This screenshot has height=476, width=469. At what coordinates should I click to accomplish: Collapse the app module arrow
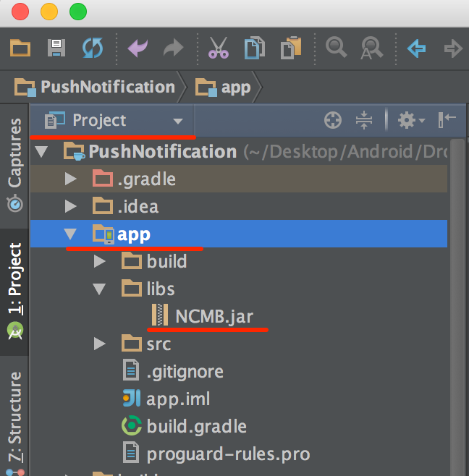point(70,234)
